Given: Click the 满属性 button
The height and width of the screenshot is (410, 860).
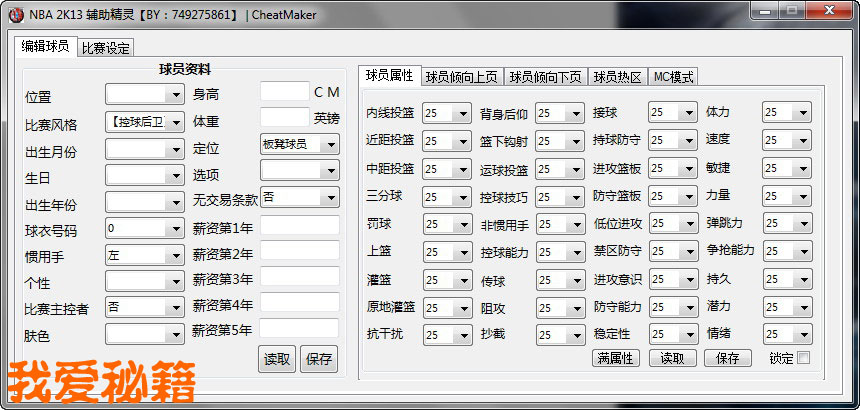Looking at the screenshot, I should pos(616,358).
